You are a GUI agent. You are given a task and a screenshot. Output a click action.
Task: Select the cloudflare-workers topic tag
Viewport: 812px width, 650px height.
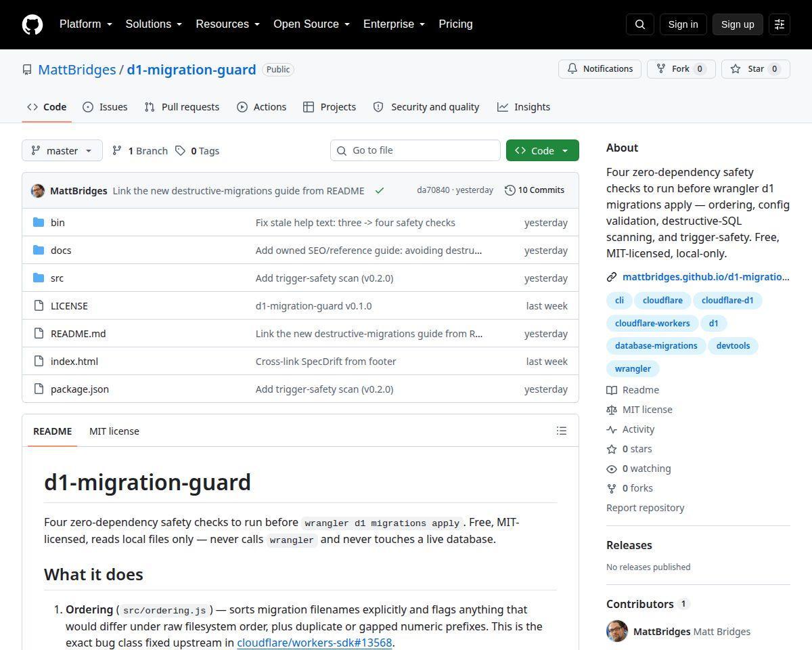(x=652, y=324)
